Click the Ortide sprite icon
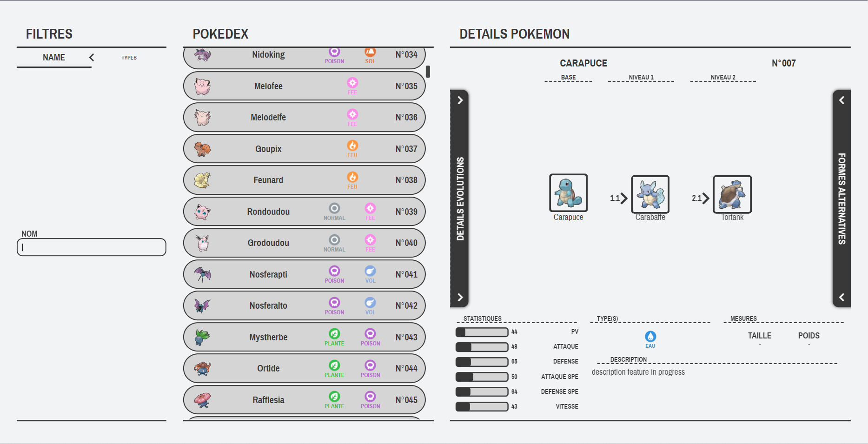Image resolution: width=868 pixels, height=444 pixels. [x=202, y=369]
